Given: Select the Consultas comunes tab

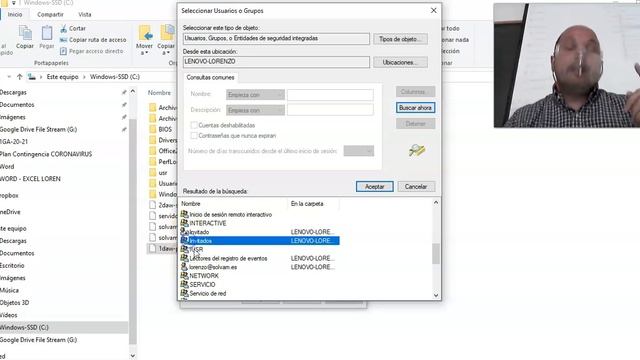Looking at the screenshot, I should [210, 77].
